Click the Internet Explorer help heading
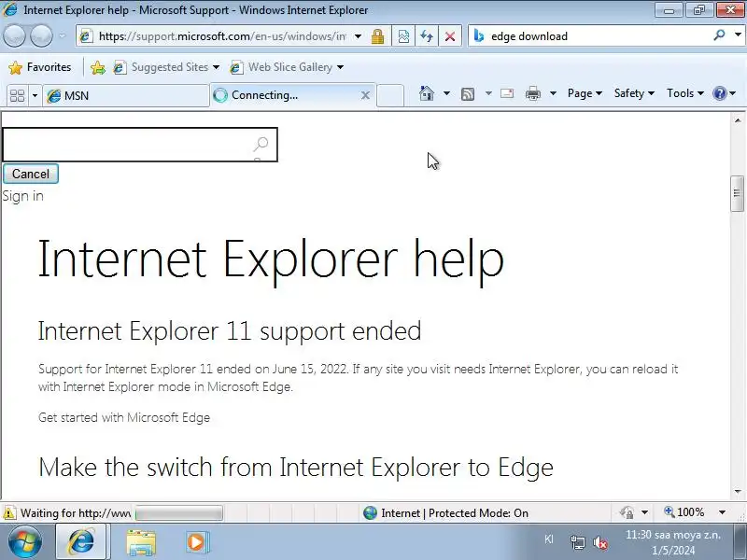 click(x=271, y=260)
